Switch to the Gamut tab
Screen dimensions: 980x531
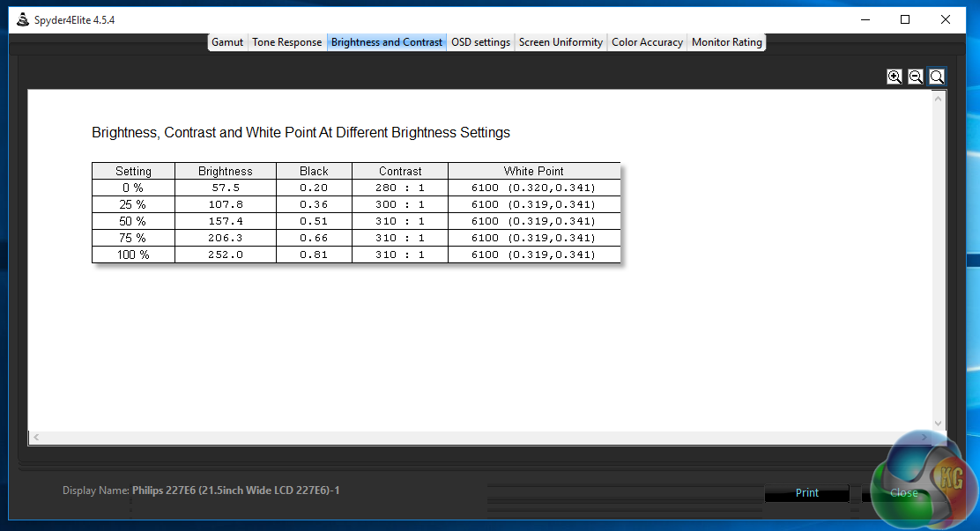click(227, 42)
